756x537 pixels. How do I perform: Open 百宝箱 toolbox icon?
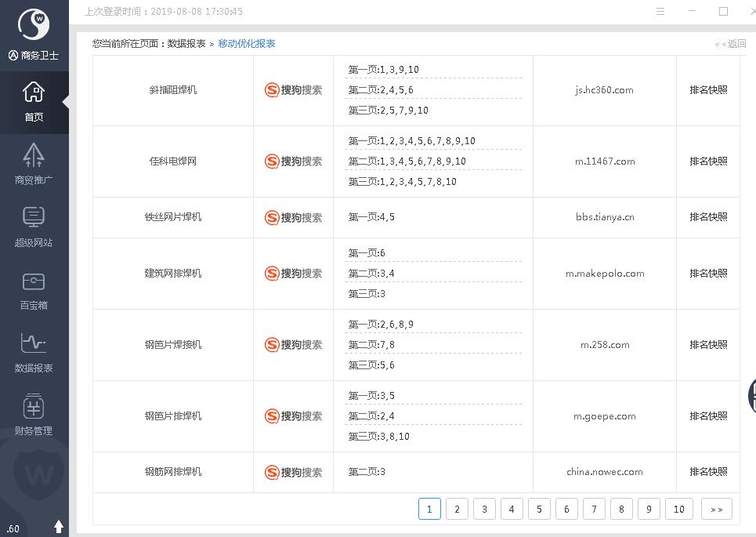(x=34, y=288)
